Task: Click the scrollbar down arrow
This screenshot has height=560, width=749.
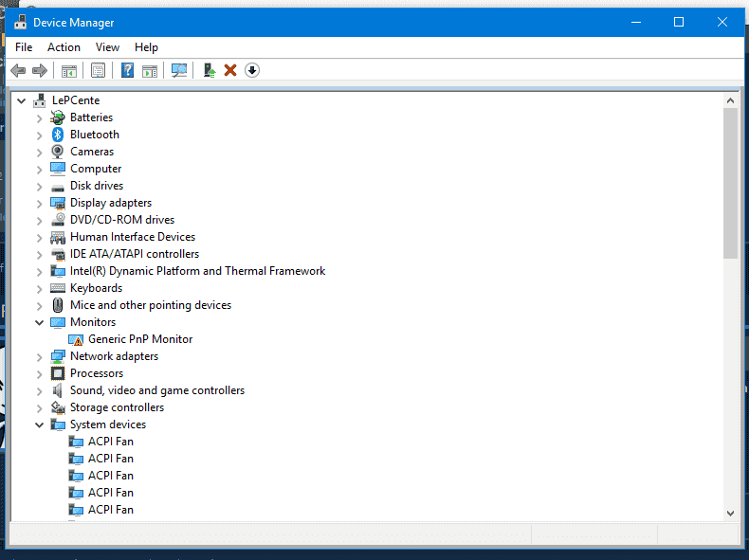Action: (730, 514)
